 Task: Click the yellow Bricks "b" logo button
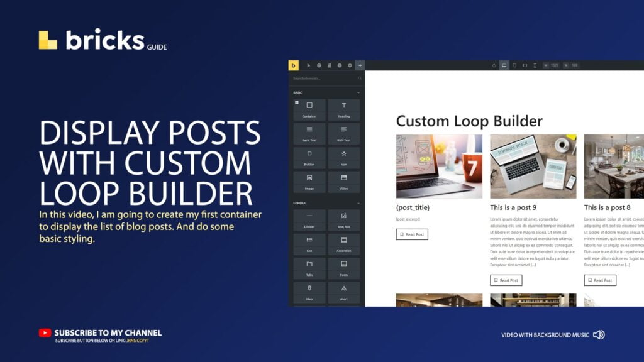point(293,65)
